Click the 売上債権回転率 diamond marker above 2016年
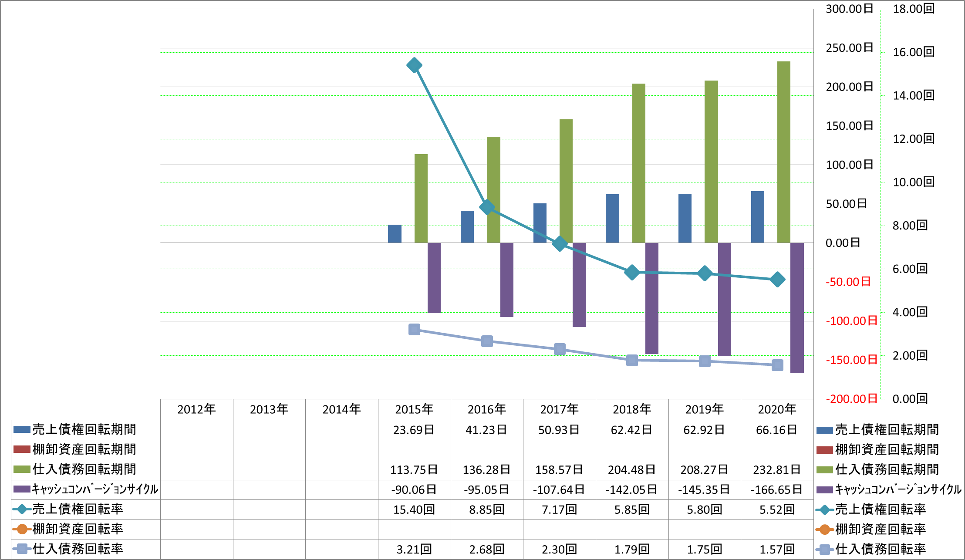 pos(487,207)
